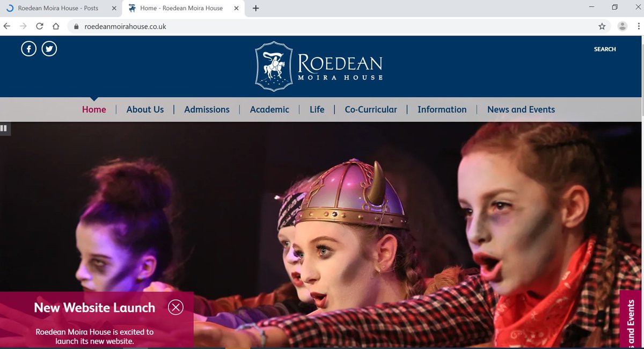
Task: Expand the Admissions navigation menu
Action: click(x=207, y=110)
